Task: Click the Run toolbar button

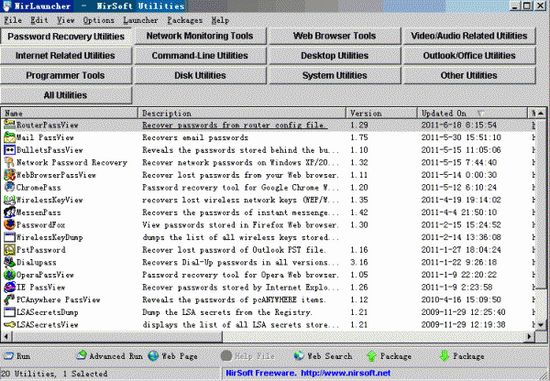Action: pyautogui.click(x=16, y=356)
